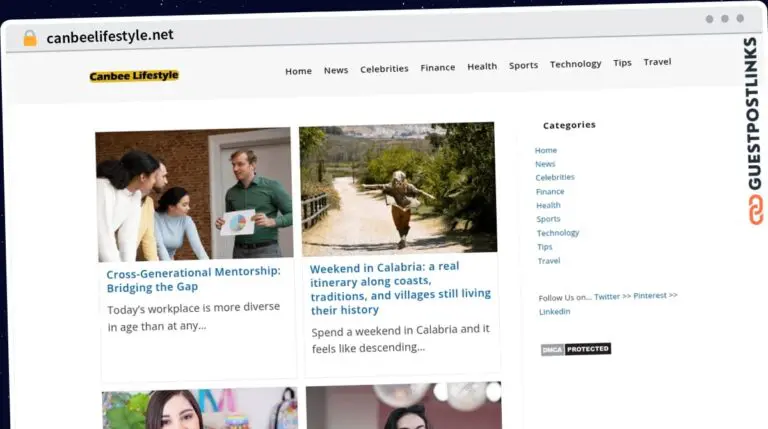Open the Celebrities menu in top navigation
Screen dimensions: 768x429
pos(384,69)
